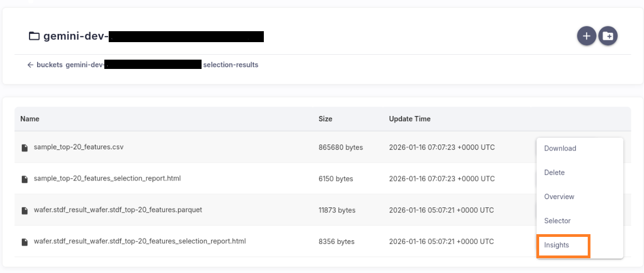The image size is (644, 273).
Task: Click the create new folder icon
Action: (x=608, y=36)
